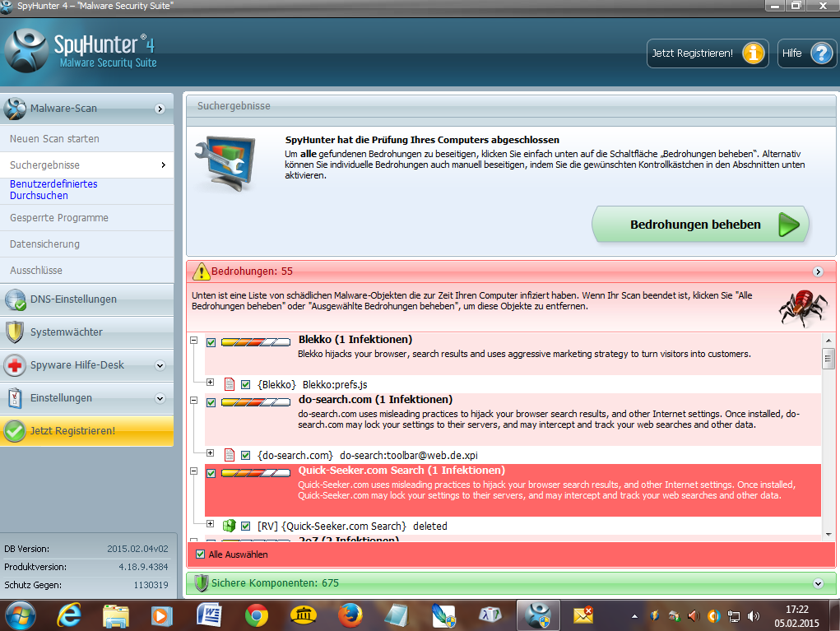Toggle the Alle Auswählen checkbox
840x631 pixels.
[x=201, y=554]
